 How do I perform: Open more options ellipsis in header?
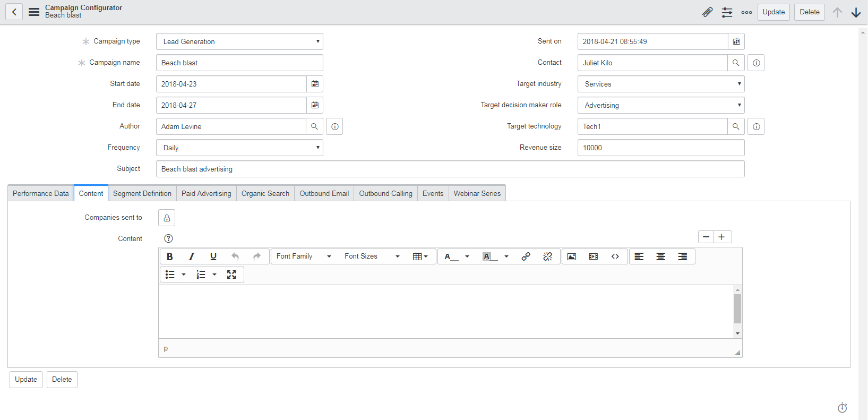coord(746,12)
